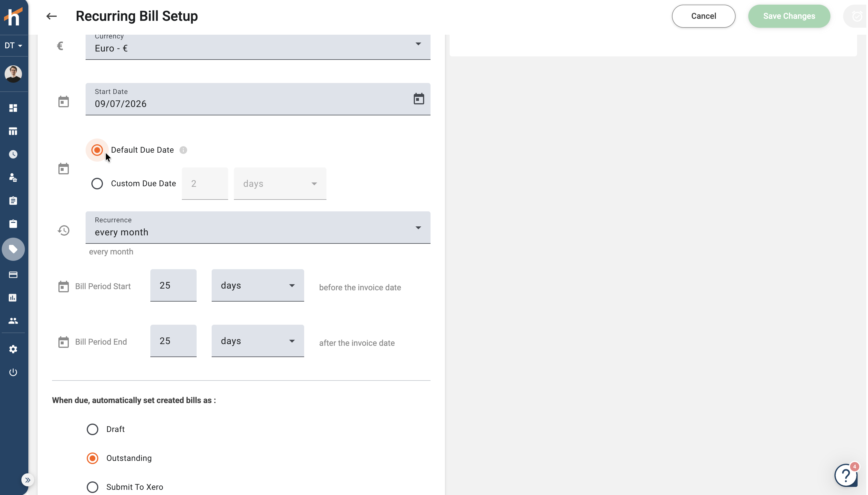
Task: Click the Hubstaff logo at top
Action: coord(14,16)
